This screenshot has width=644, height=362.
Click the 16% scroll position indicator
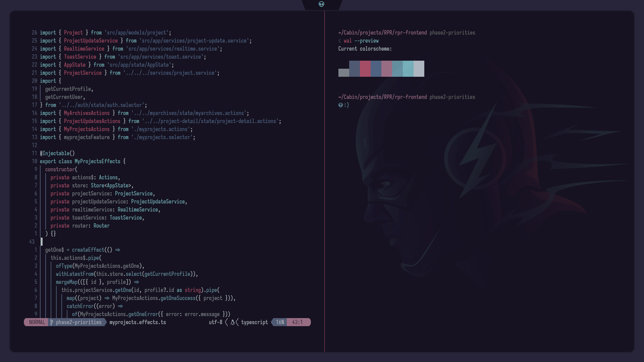280,322
